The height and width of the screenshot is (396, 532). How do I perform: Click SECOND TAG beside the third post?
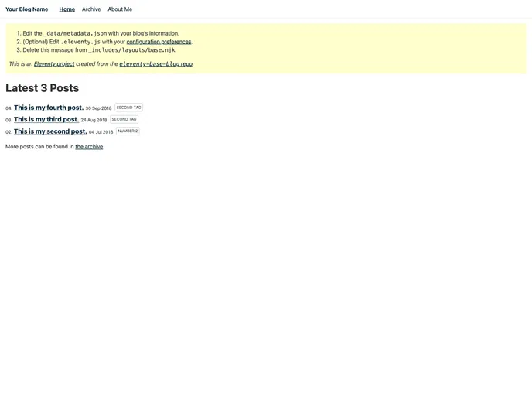124,120
